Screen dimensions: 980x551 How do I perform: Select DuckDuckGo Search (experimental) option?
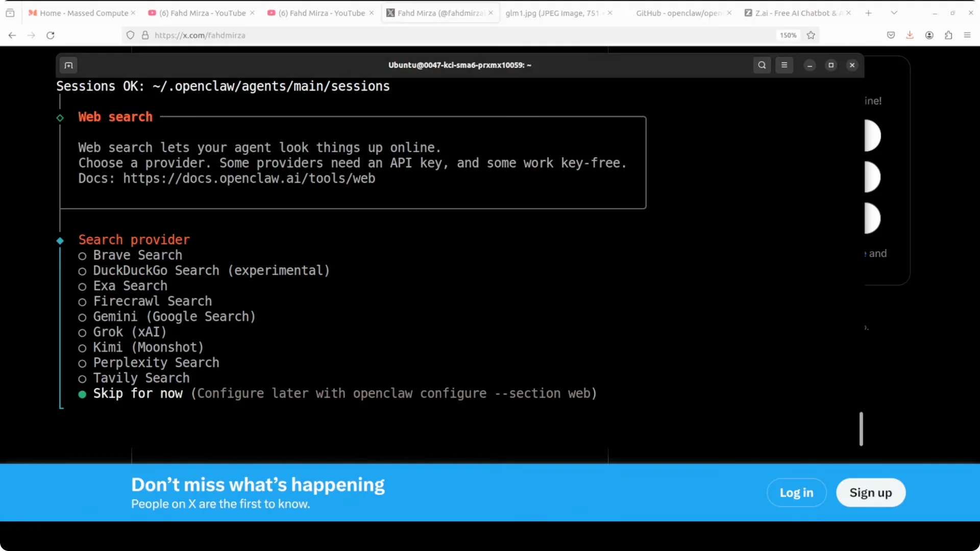[x=204, y=270]
